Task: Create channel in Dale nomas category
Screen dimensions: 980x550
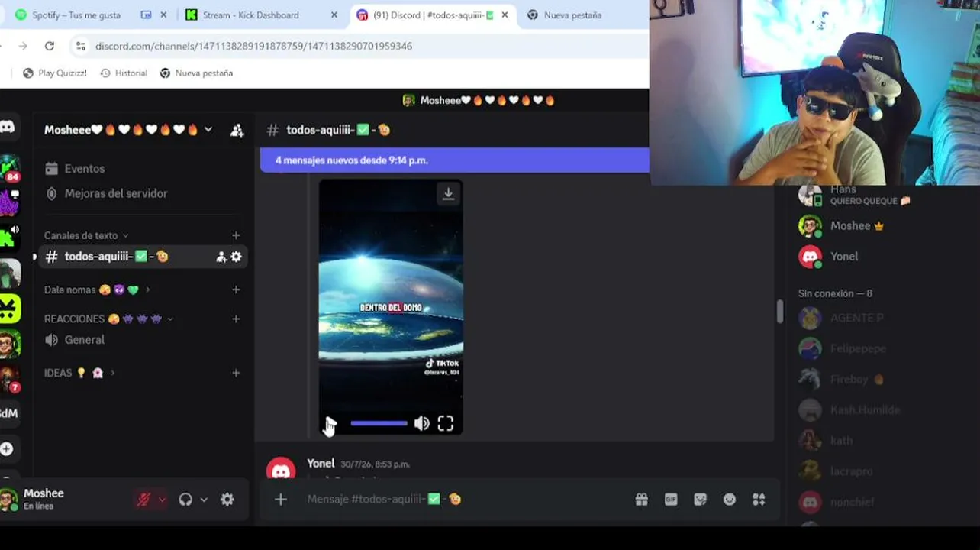Action: tap(236, 290)
